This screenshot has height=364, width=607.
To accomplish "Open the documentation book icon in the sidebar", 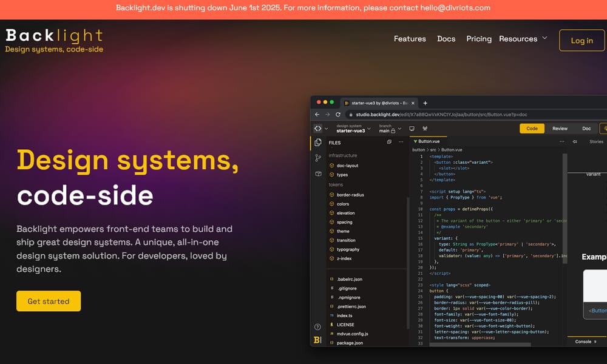I will tap(318, 174).
